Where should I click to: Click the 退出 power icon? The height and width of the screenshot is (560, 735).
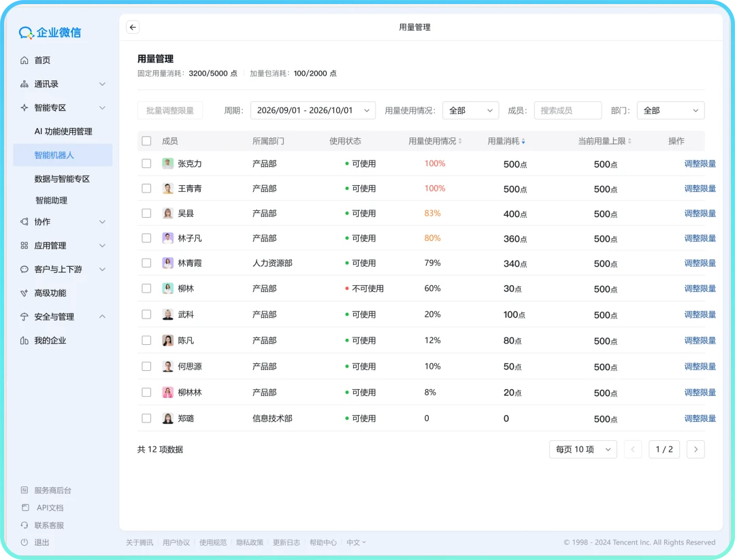point(24,542)
